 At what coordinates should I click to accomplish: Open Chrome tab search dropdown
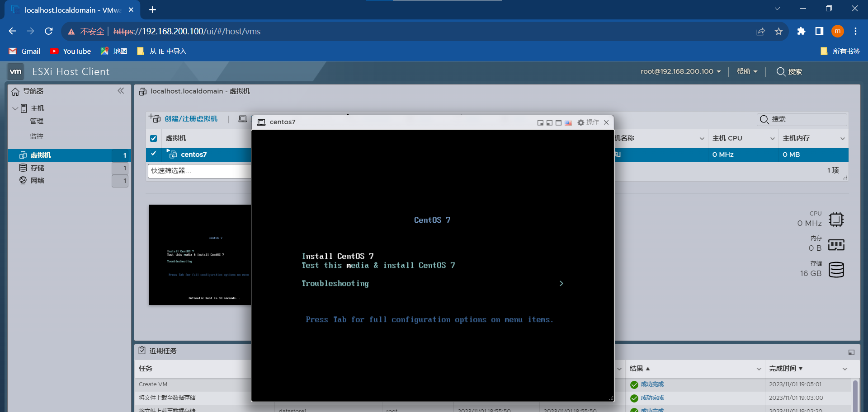click(777, 9)
